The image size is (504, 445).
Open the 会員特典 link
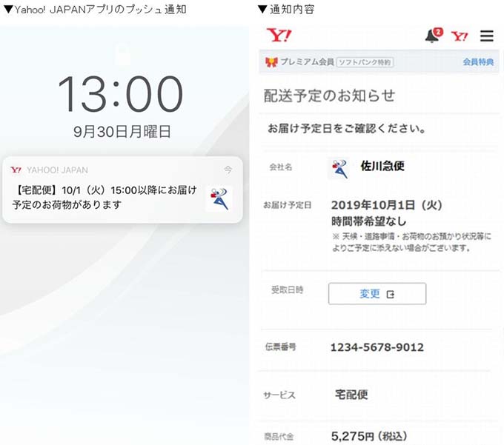pos(478,62)
